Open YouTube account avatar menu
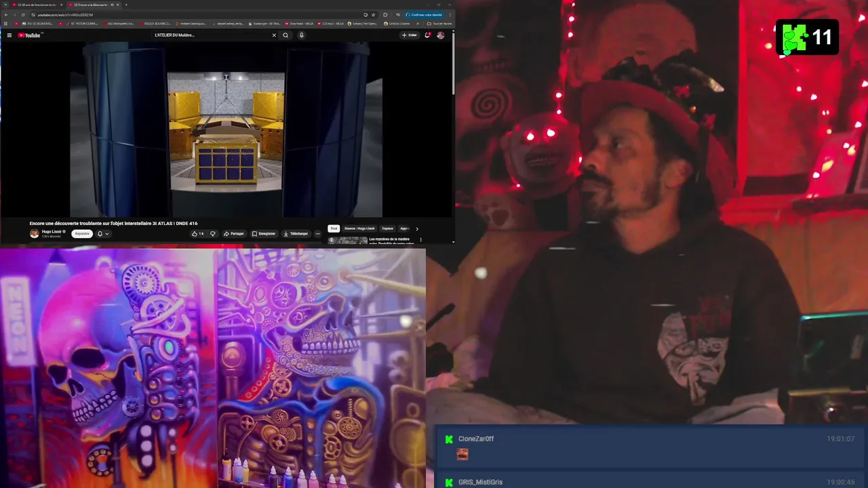 pos(441,35)
